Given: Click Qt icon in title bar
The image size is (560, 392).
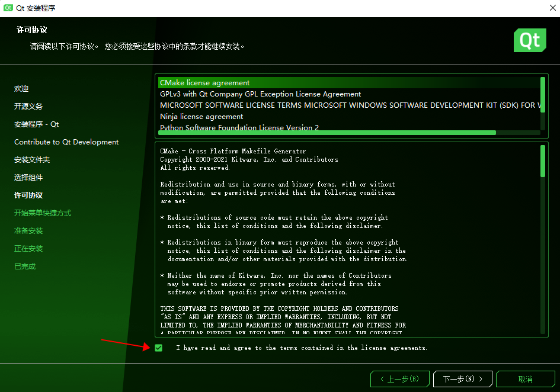Looking at the screenshot, I should pos(8,8).
